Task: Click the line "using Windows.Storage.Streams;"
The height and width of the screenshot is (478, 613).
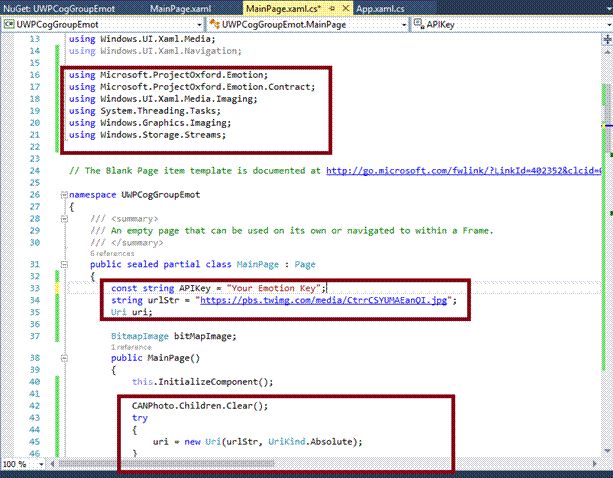Action: coord(147,135)
